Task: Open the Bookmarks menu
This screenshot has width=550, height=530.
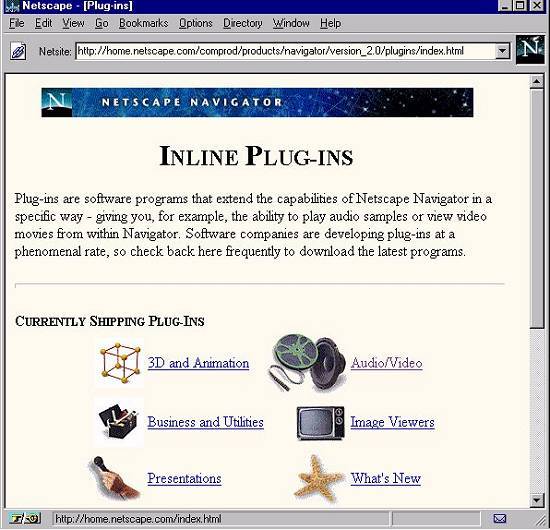Action: coord(143,23)
